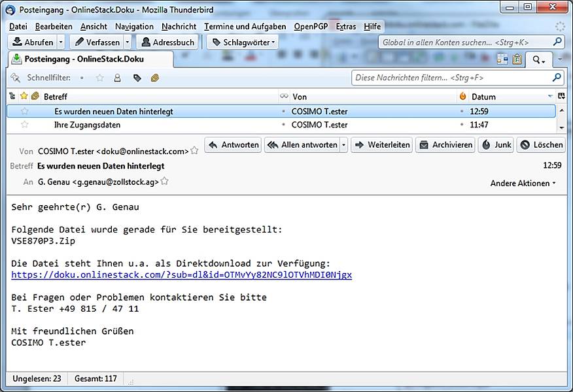Click the Antworten reply button
573x392 pixels.
(233, 145)
